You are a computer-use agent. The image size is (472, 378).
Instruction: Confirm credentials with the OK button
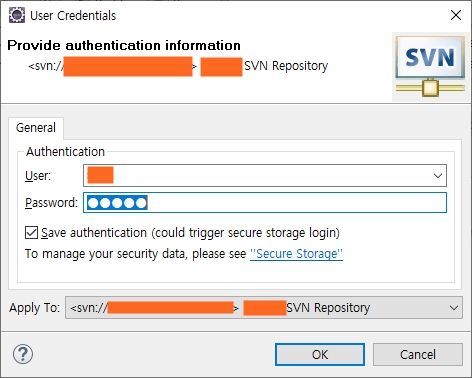point(320,354)
